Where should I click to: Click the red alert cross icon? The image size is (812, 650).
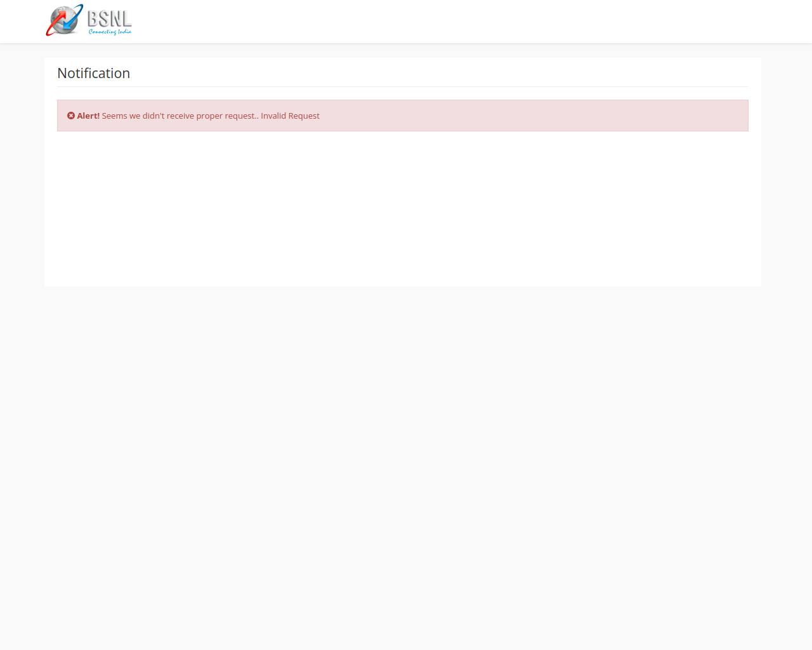tap(71, 116)
